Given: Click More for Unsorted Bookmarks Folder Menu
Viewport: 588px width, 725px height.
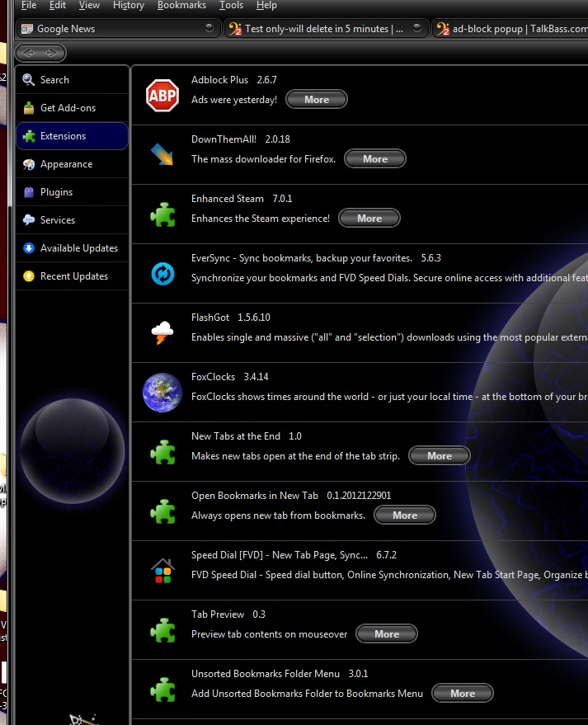Looking at the screenshot, I should (463, 693).
